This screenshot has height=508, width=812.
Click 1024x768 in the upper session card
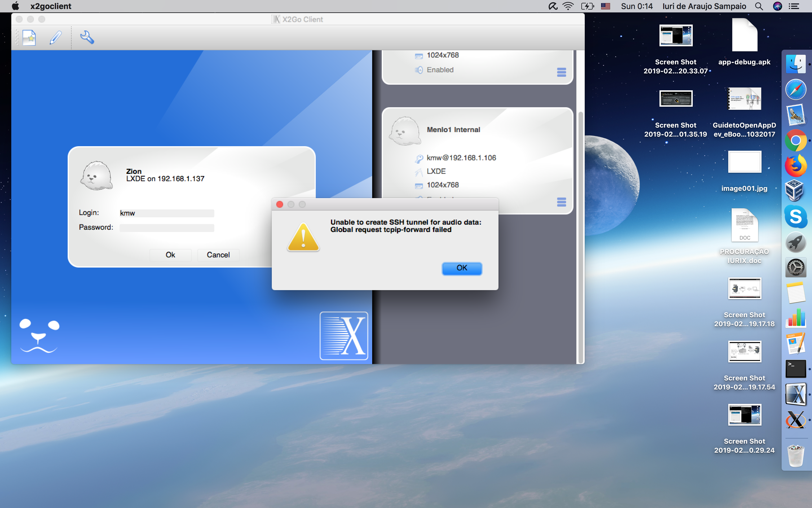[443, 55]
